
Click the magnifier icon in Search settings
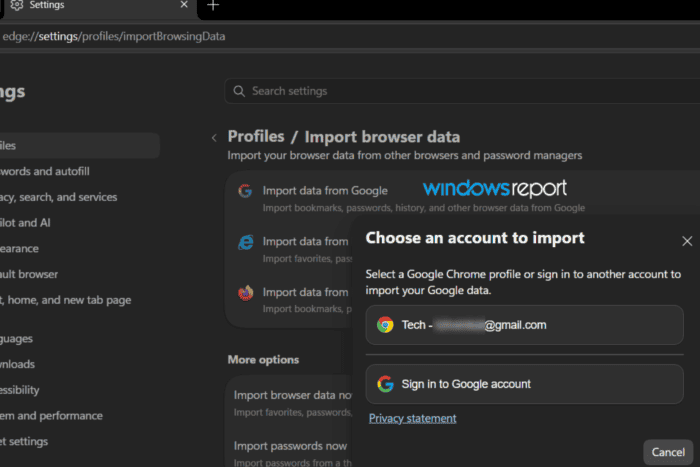point(239,91)
